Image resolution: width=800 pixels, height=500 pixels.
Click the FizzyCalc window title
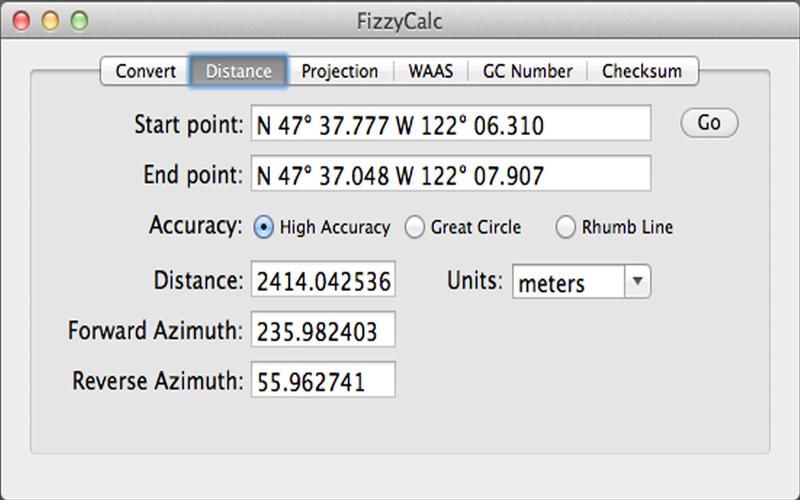click(x=399, y=22)
